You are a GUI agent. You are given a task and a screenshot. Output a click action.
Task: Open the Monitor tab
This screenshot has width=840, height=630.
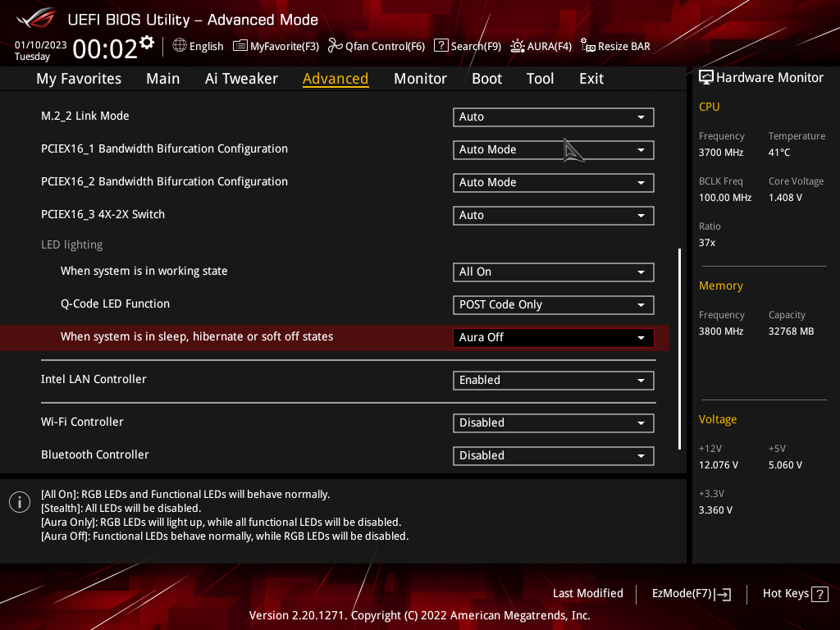(420, 79)
